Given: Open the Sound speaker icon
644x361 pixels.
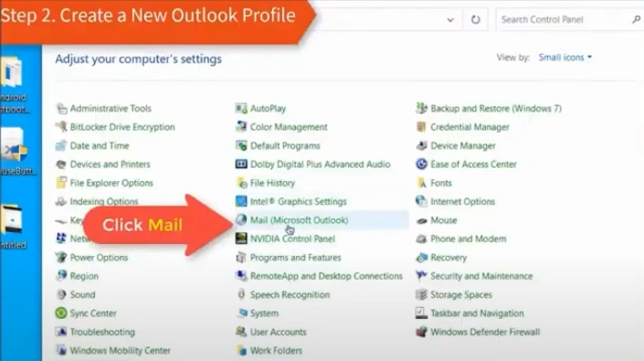Looking at the screenshot, I should (x=61, y=294).
